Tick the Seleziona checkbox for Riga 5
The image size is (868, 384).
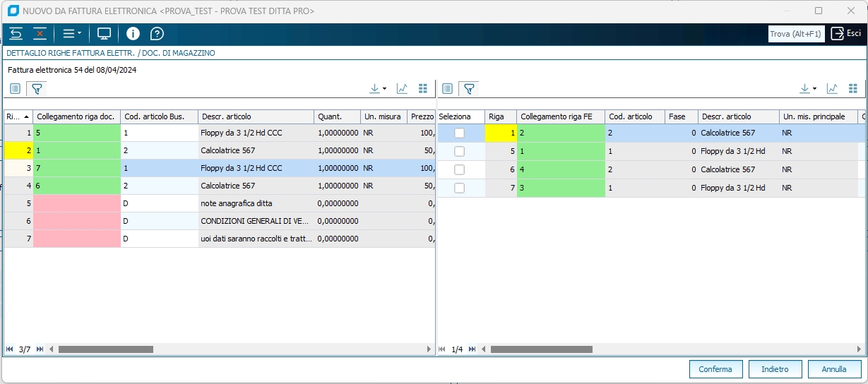click(x=460, y=151)
